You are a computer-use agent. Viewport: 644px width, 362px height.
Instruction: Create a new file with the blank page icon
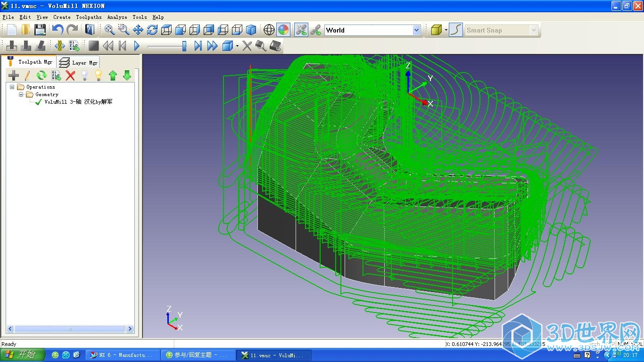(11, 30)
